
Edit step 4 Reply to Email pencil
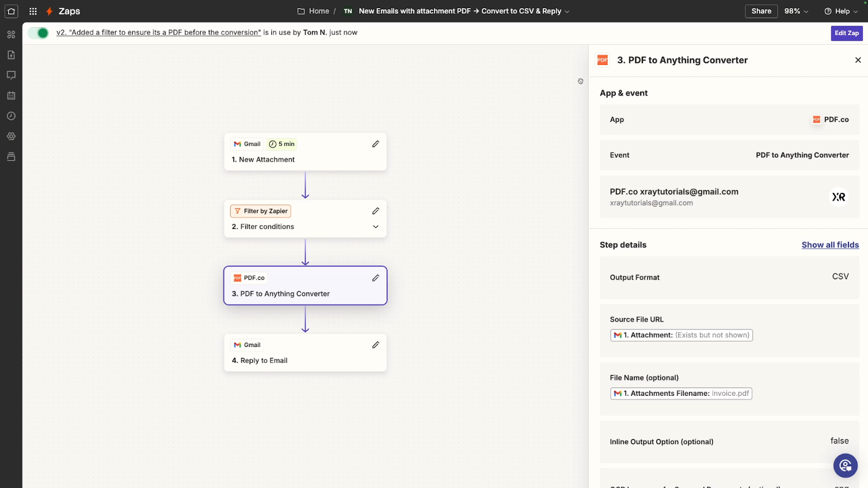tap(375, 345)
